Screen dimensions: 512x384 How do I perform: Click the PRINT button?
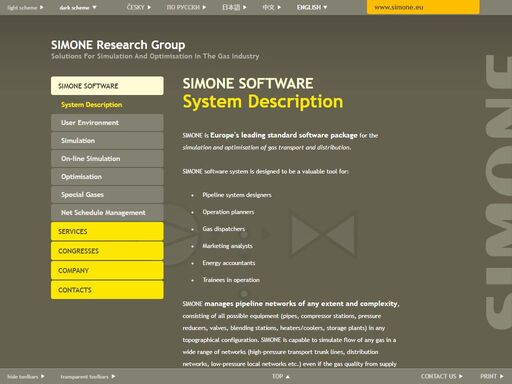tap(492, 376)
